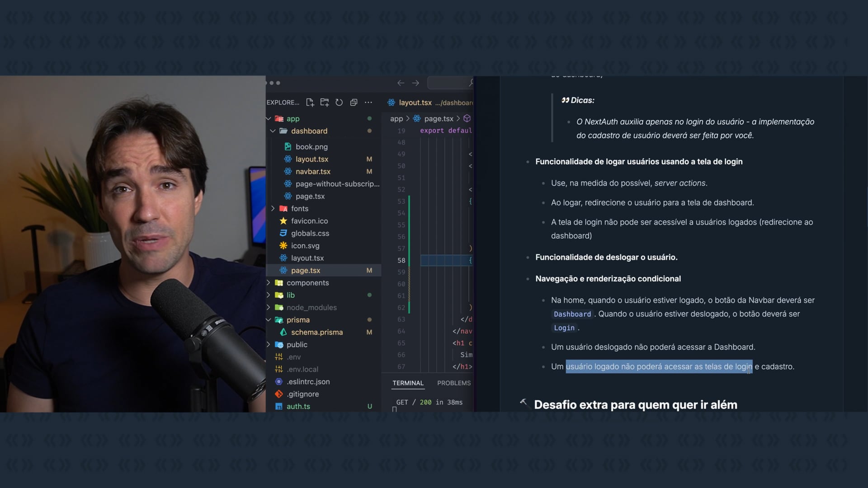
Task: Open navbar.tsx in dashboard folder
Action: pyautogui.click(x=313, y=172)
